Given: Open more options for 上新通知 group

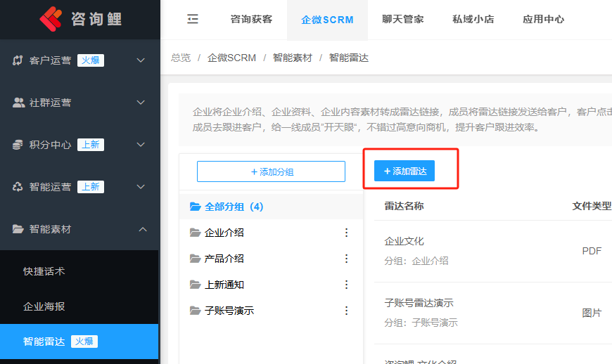Looking at the screenshot, I should pyautogui.click(x=346, y=285).
